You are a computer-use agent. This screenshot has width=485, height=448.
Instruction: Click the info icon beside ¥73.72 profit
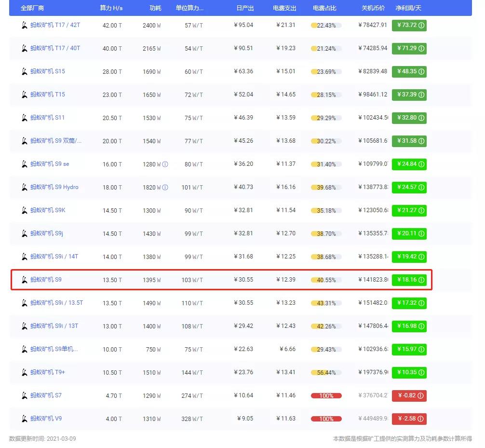[421, 26]
